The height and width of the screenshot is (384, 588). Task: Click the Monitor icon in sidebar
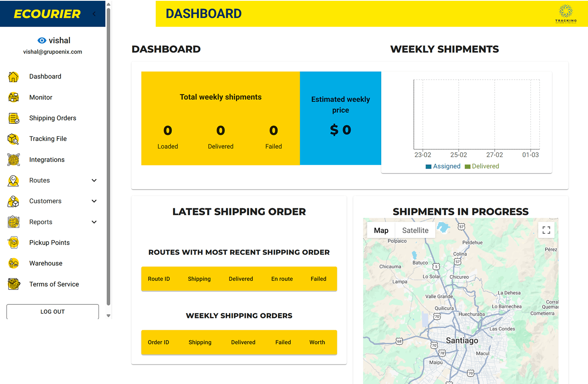tap(13, 97)
